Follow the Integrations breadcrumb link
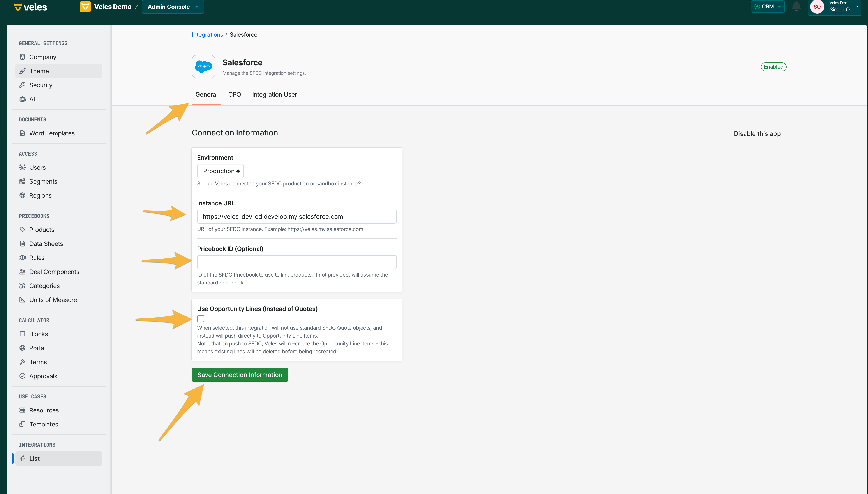This screenshot has width=868, height=494. click(207, 35)
